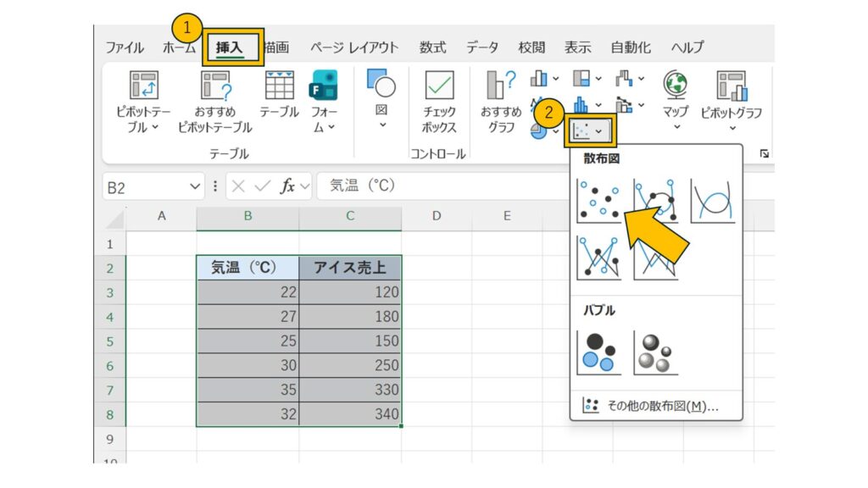Open the ファイル menu

click(x=125, y=47)
